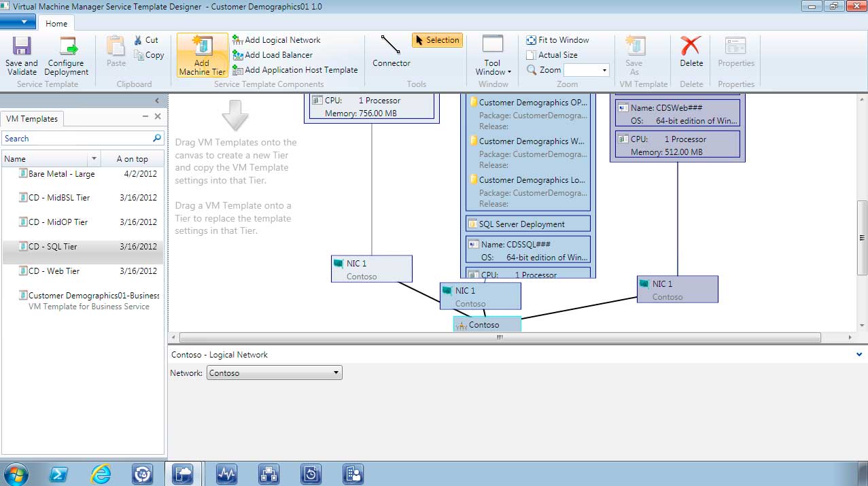868x486 pixels.
Task: Click the Cut scissors button
Action: pos(146,40)
